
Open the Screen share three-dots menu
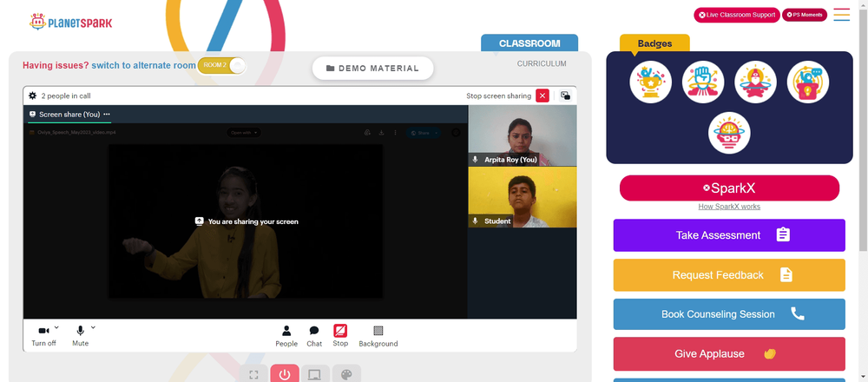click(x=107, y=114)
